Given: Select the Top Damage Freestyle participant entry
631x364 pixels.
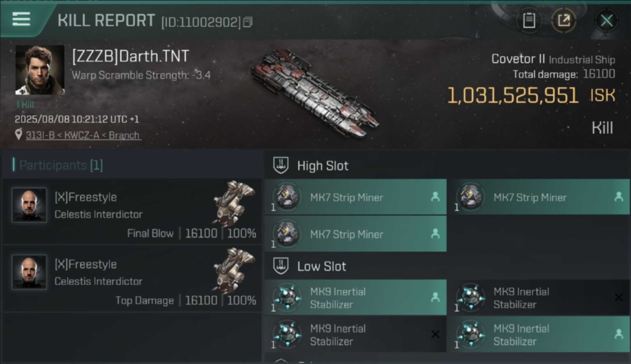Looking at the screenshot, I should click(132, 279).
